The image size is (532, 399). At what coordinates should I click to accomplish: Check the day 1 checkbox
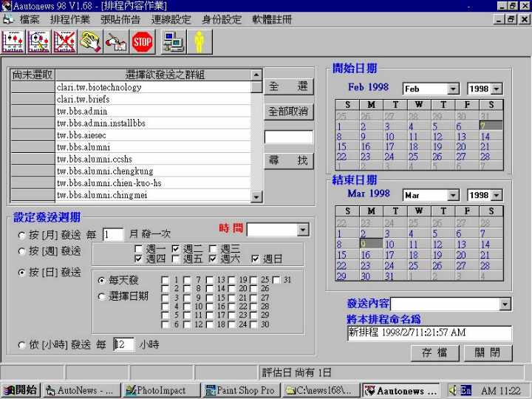tap(166, 280)
